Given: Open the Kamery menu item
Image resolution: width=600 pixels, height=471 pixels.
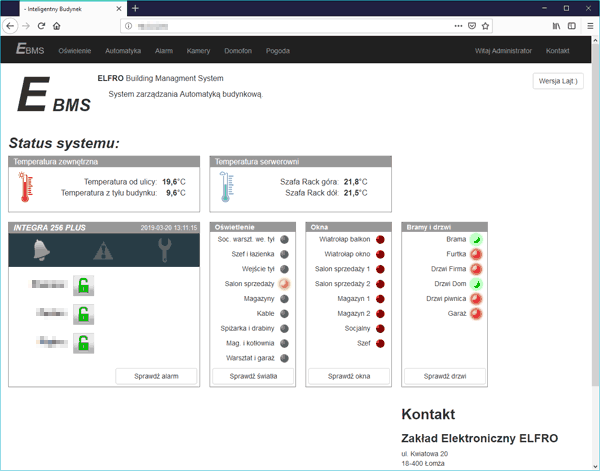Looking at the screenshot, I should pos(198,50).
